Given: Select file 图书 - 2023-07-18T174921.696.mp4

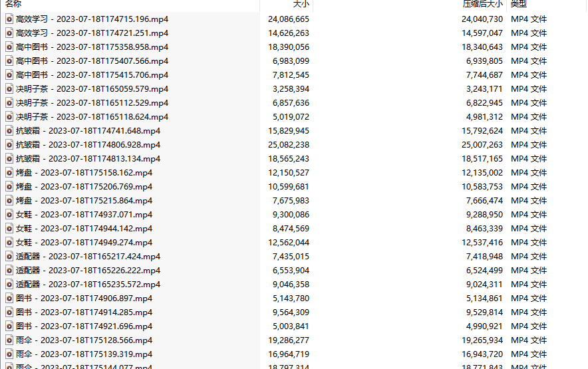Looking at the screenshot, I should click(x=84, y=326).
